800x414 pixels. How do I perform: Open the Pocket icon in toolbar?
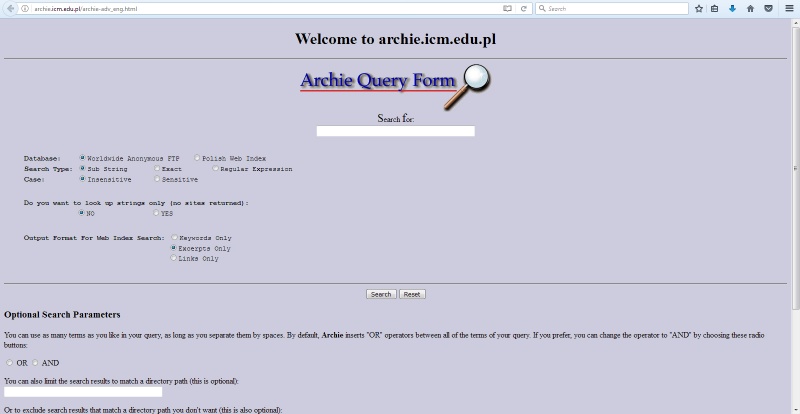click(768, 9)
